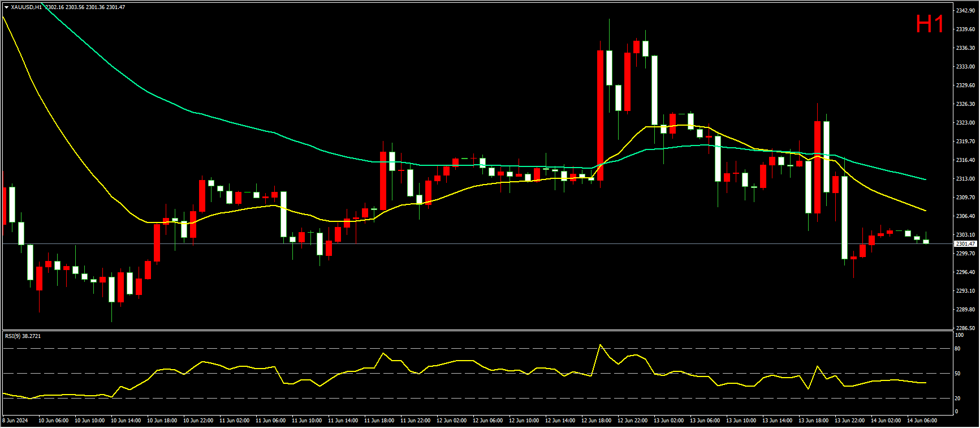980x428 pixels.
Task: Click the 10 Jun 06:00 time label
Action: (x=54, y=421)
